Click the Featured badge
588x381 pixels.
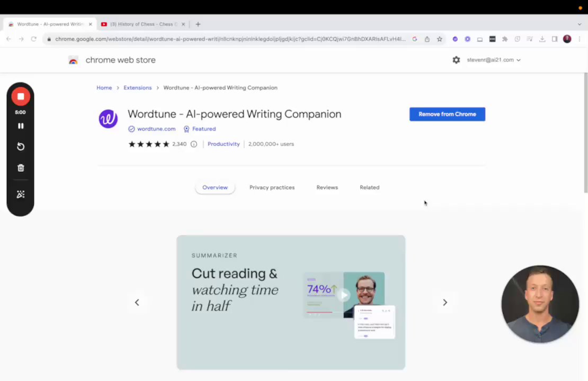(x=200, y=129)
